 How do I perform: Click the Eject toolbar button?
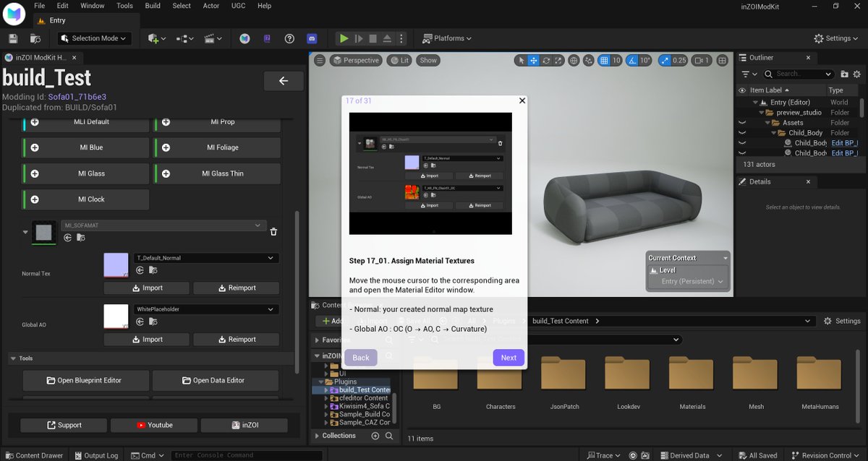point(387,38)
